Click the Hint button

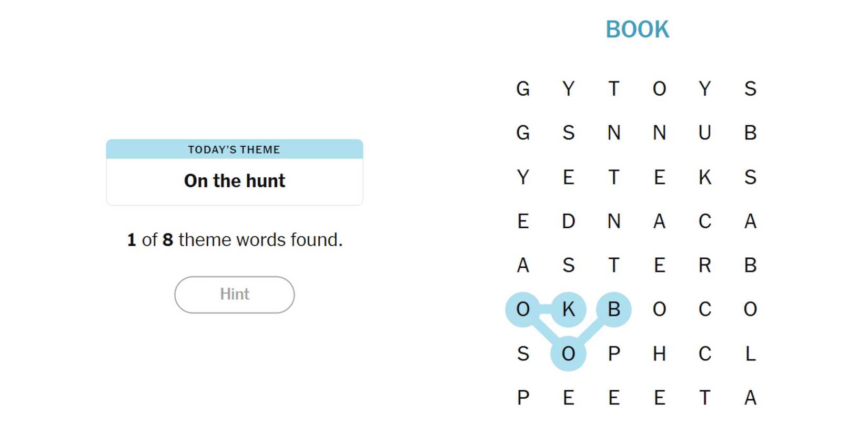click(x=234, y=295)
